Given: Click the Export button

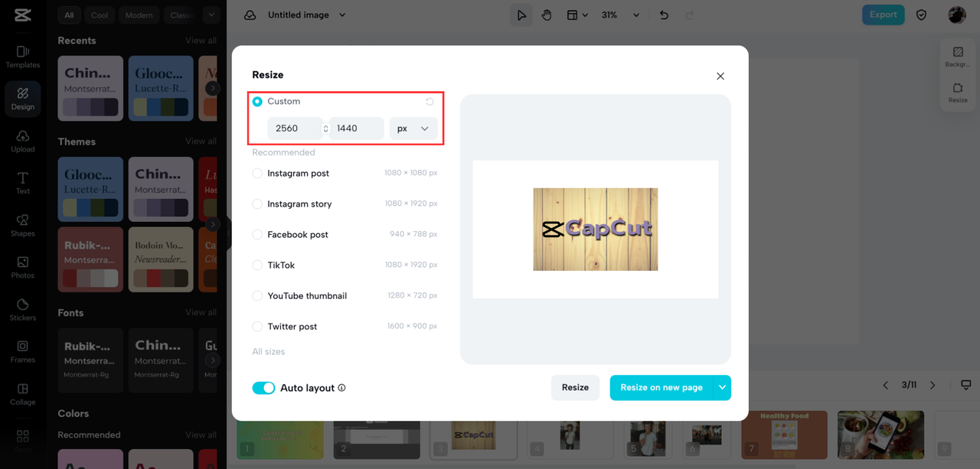Looking at the screenshot, I should point(883,15).
